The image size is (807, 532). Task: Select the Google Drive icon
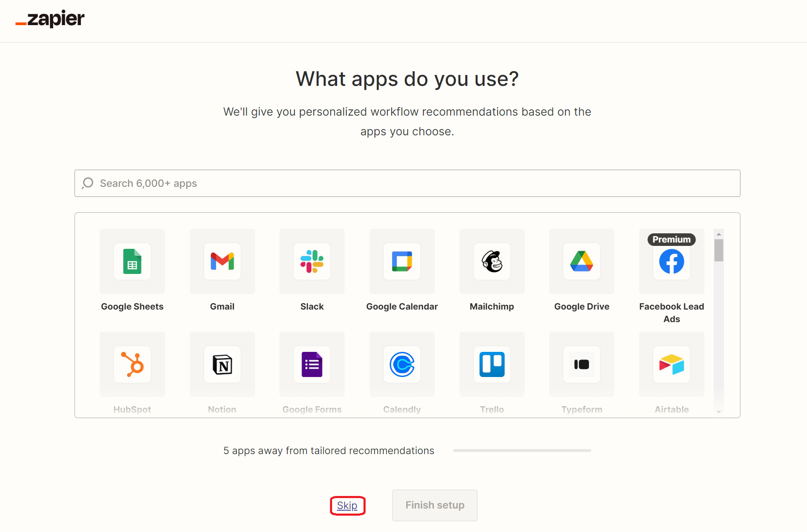pos(582,261)
